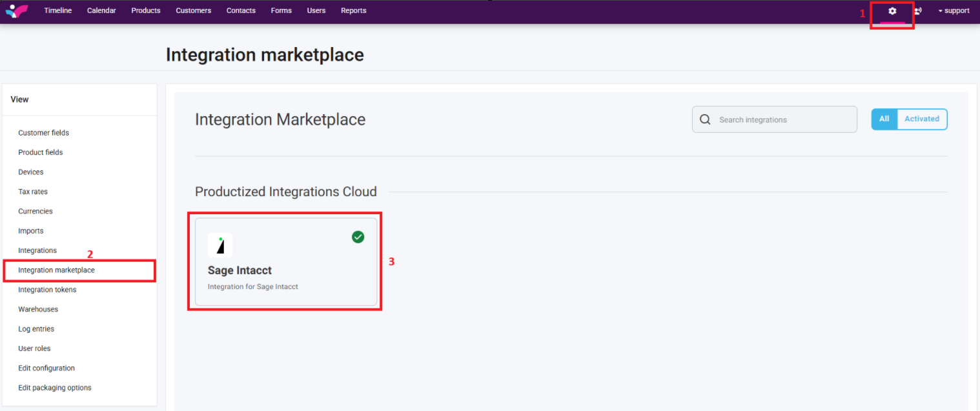Screen dimensions: 980x411
Task: Select Integration marketplace in the sidebar
Action: pos(57,270)
